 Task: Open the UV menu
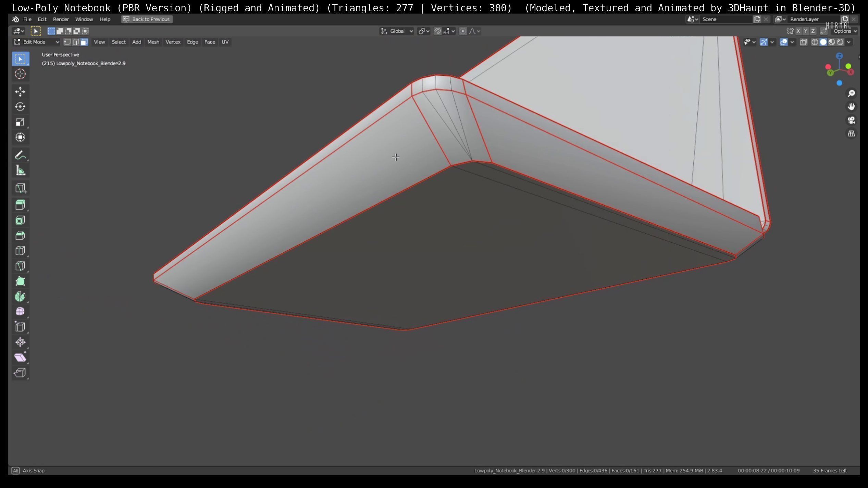pyautogui.click(x=225, y=42)
